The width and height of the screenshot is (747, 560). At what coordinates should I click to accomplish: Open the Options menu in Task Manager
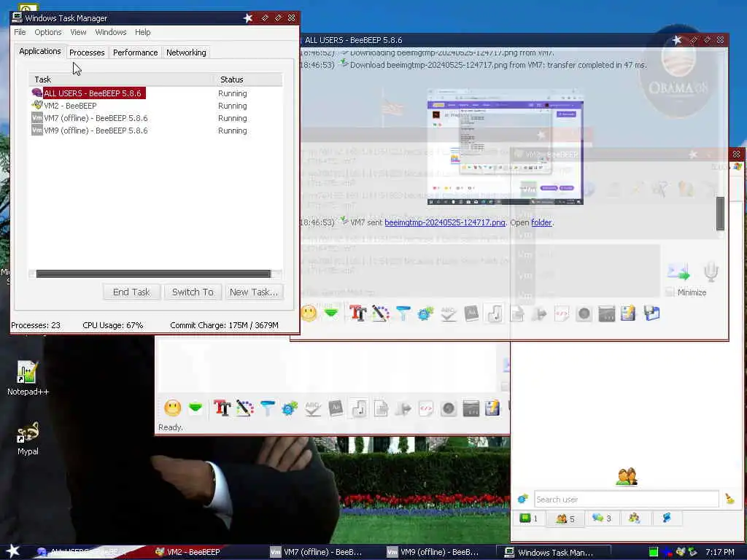[x=47, y=32]
